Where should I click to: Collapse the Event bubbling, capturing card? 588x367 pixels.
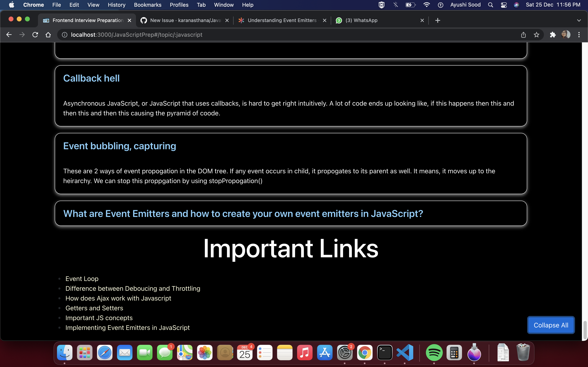click(120, 146)
